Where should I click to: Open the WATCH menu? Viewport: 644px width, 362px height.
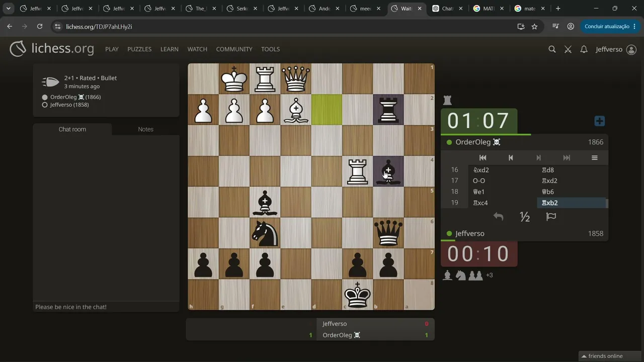pos(197,49)
